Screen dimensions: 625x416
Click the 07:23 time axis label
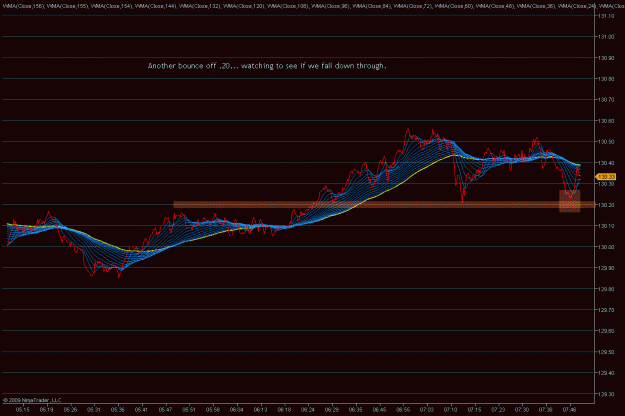coord(498,410)
